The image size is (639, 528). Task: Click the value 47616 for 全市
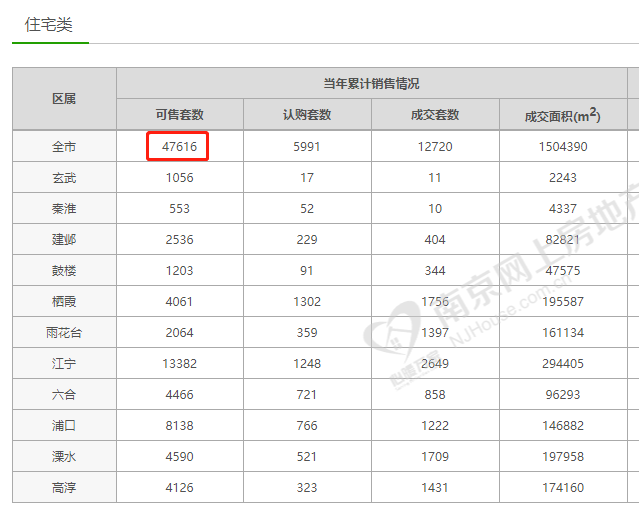[x=179, y=147]
